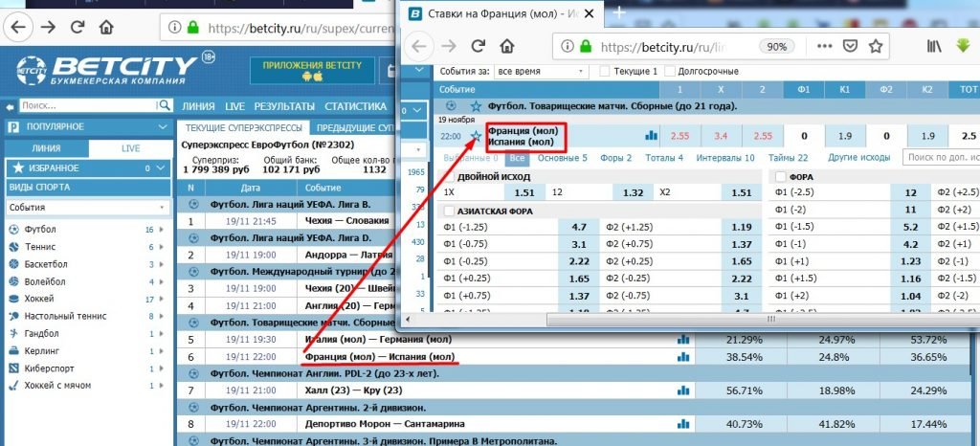
Task: Tick the Текущие 1 checkbox
Action: [x=605, y=71]
